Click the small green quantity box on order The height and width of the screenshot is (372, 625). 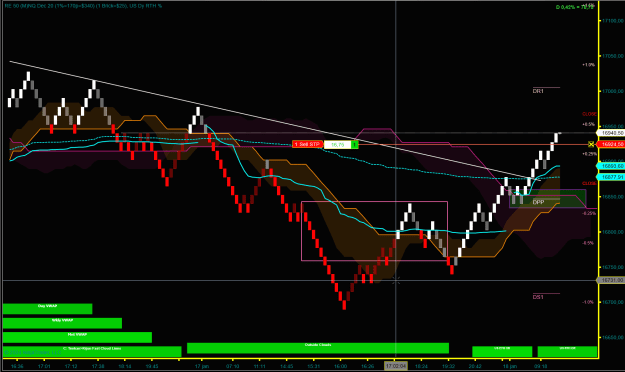354,144
